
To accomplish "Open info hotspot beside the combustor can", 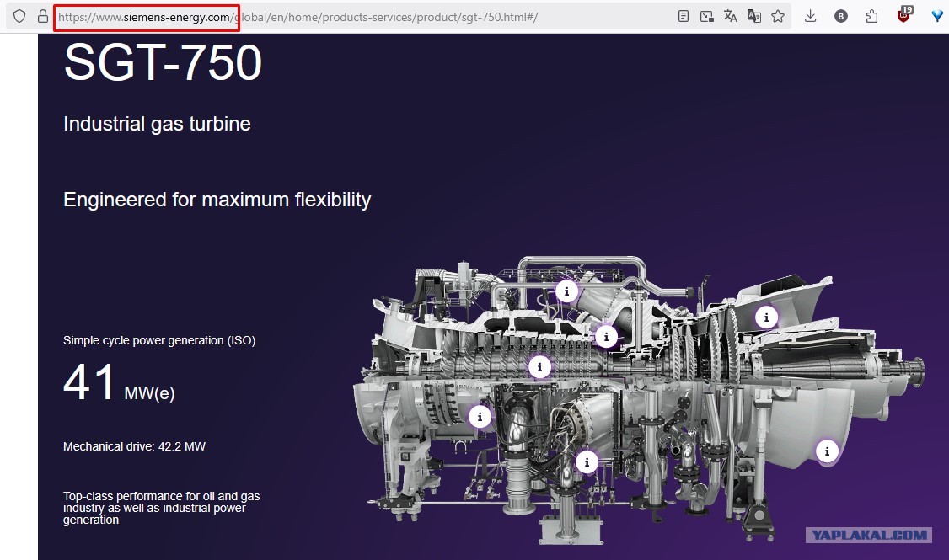I will coord(606,337).
